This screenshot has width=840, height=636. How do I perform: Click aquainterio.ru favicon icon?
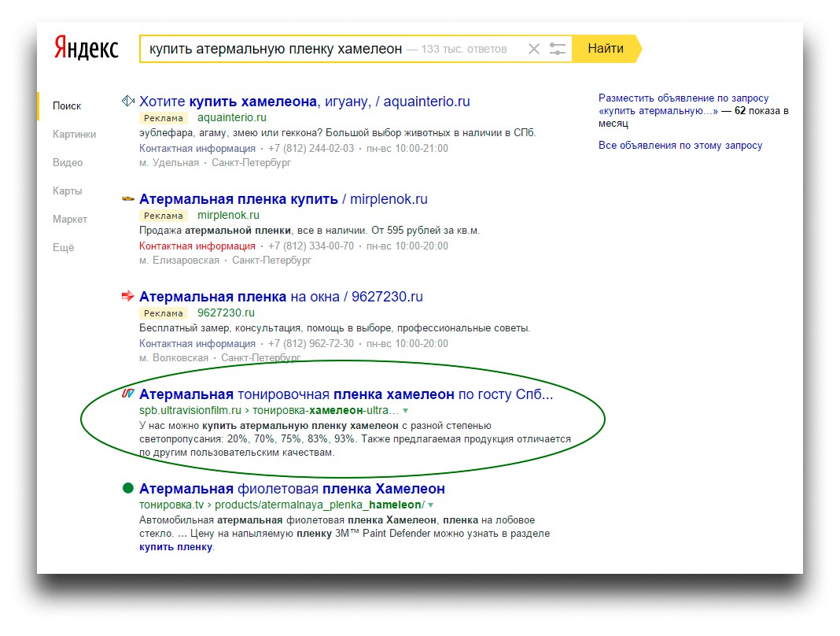[x=128, y=100]
